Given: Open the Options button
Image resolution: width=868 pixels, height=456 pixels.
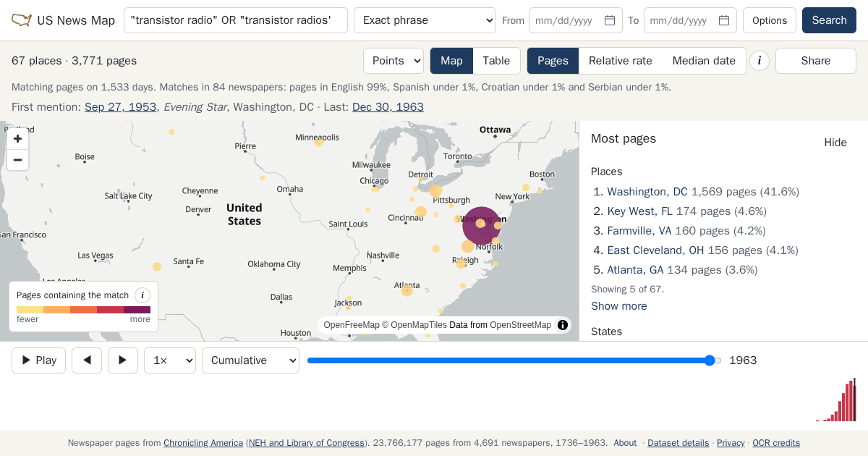Looking at the screenshot, I should (770, 20).
